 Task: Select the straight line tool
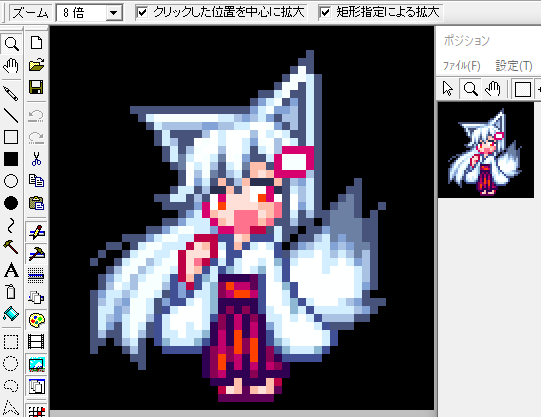point(11,116)
